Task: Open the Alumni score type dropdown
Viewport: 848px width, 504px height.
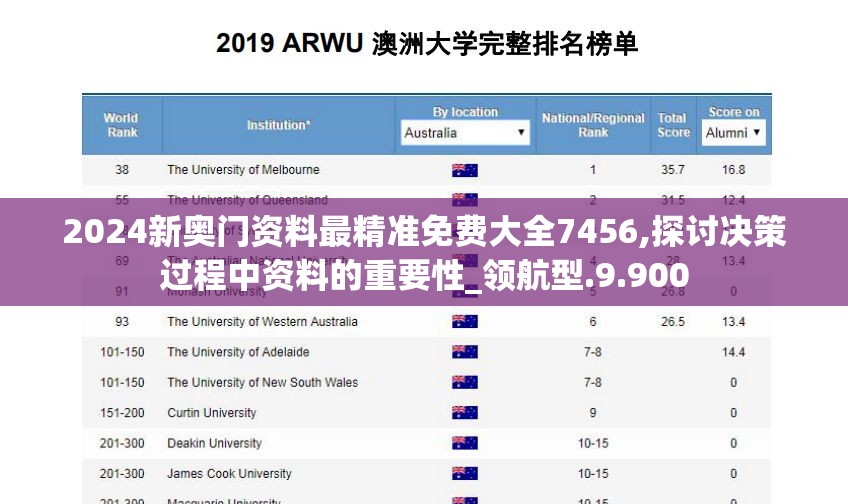Action: (733, 132)
